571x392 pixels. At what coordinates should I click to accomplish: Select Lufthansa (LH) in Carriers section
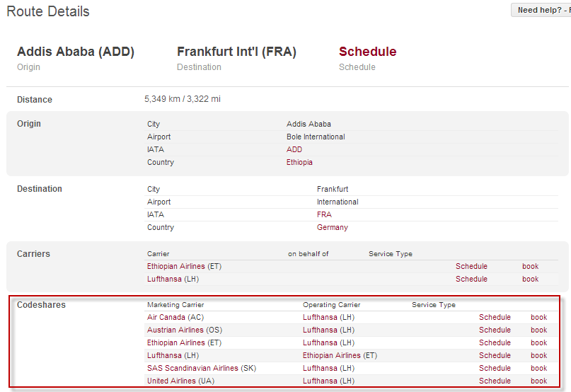pos(173,279)
